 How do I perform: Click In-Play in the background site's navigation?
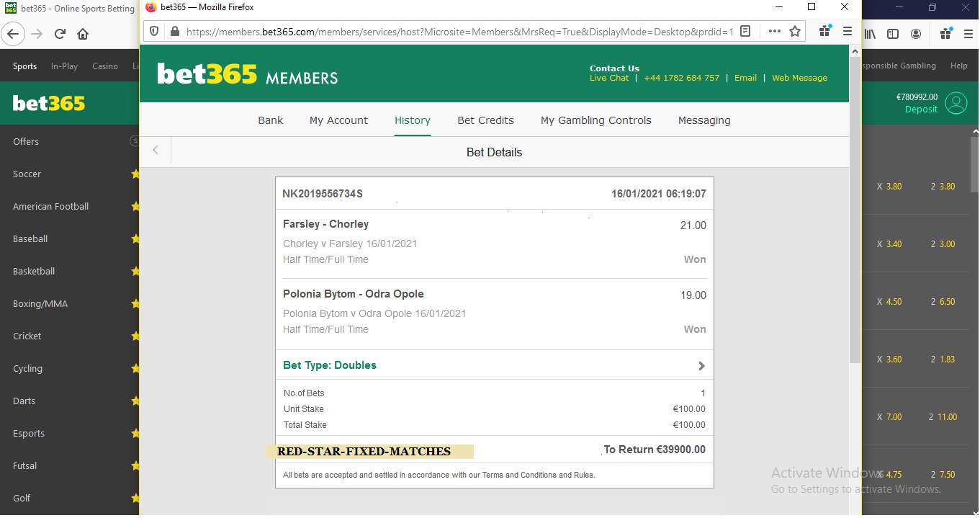[x=64, y=66]
